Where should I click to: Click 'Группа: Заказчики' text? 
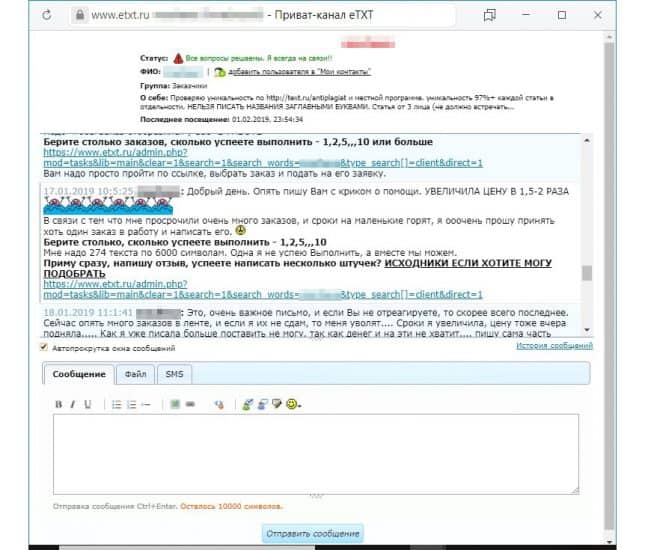pyautogui.click(x=173, y=86)
